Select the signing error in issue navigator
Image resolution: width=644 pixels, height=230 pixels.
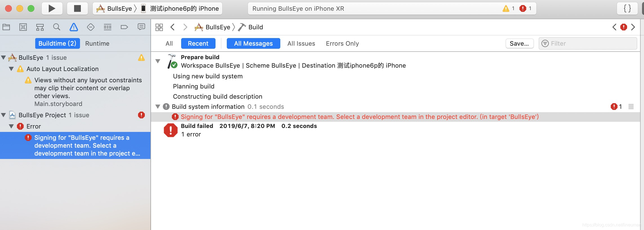pos(75,145)
